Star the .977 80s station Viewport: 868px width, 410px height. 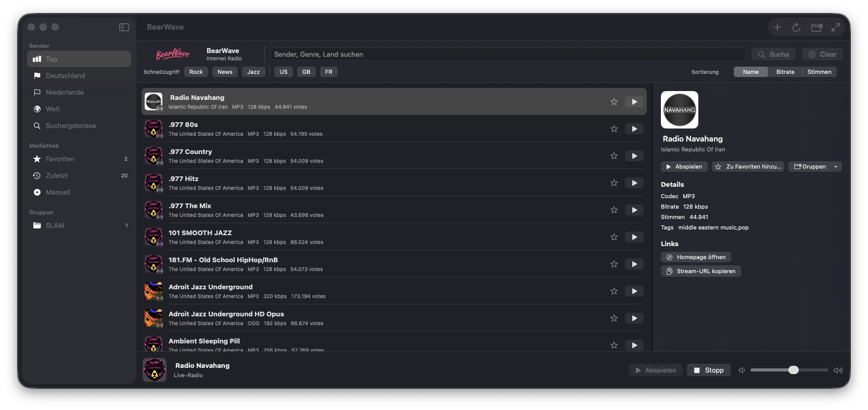614,129
